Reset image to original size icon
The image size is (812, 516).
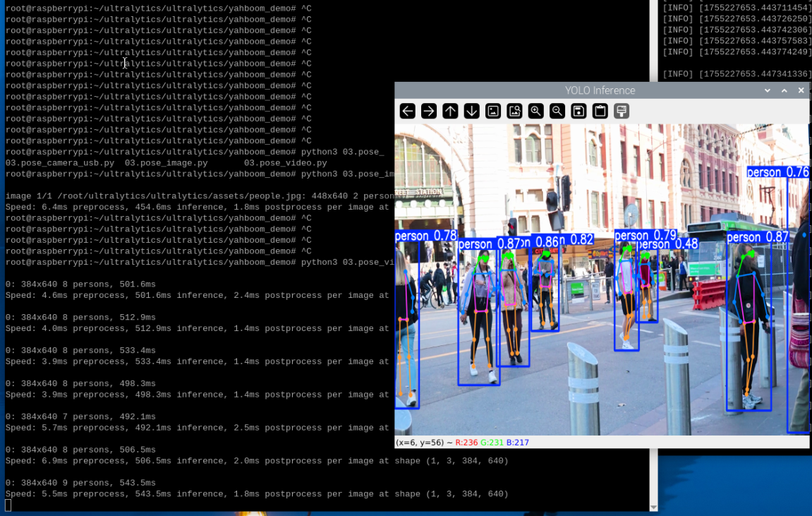coord(493,111)
